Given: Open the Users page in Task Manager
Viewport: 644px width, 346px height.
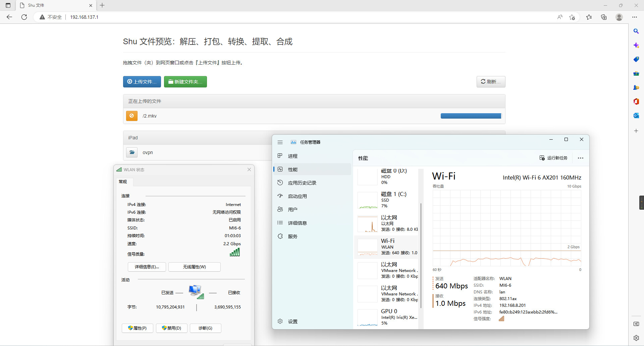Looking at the screenshot, I should pos(312,210).
